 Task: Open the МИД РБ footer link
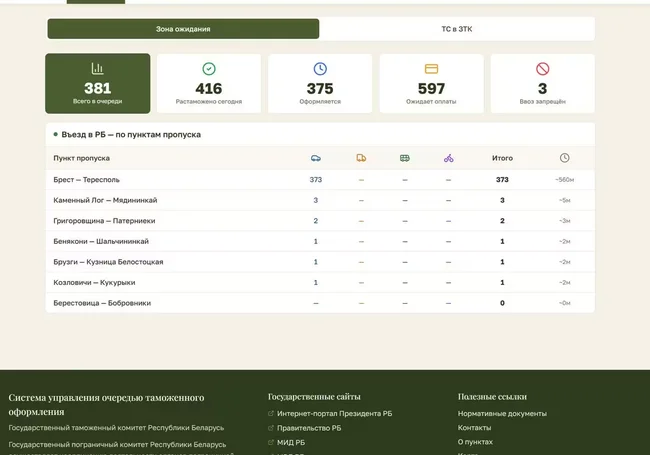[291, 443]
